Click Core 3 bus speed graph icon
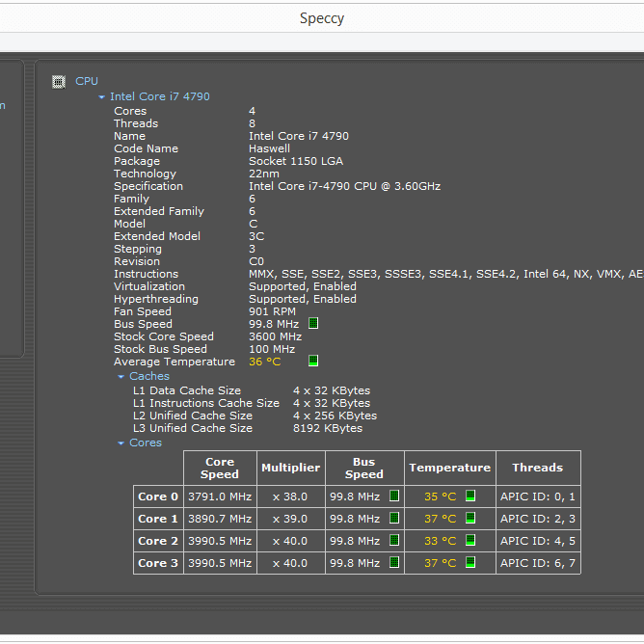Viewport: 644px width, 644px height. 394,562
